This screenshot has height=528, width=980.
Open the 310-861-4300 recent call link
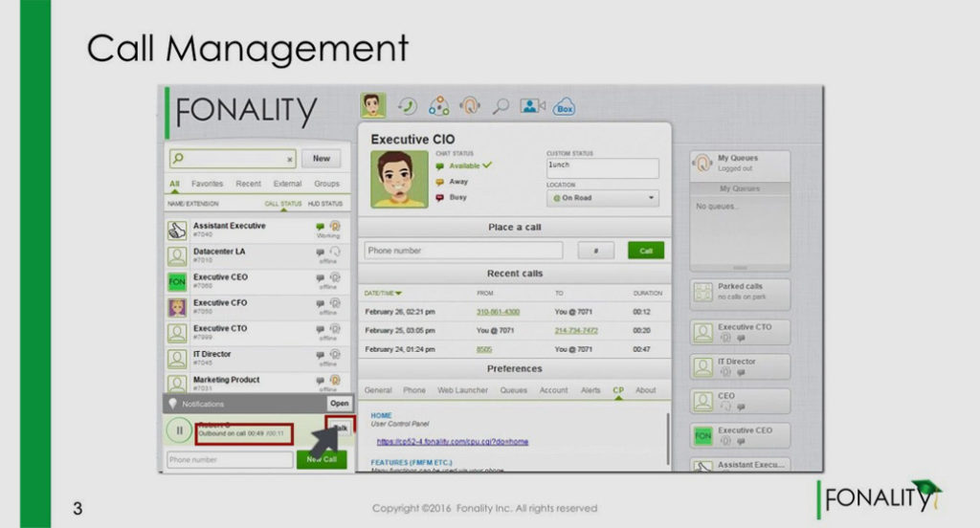(x=498, y=312)
